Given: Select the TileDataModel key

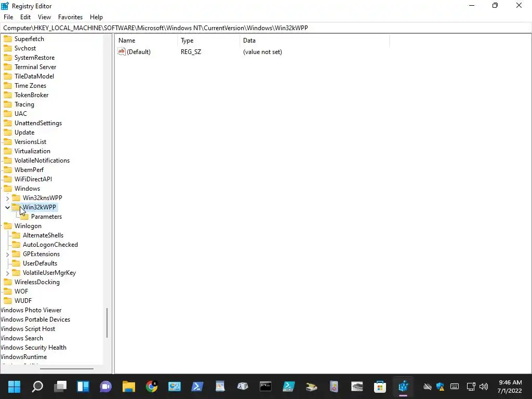Looking at the screenshot, I should [34, 76].
